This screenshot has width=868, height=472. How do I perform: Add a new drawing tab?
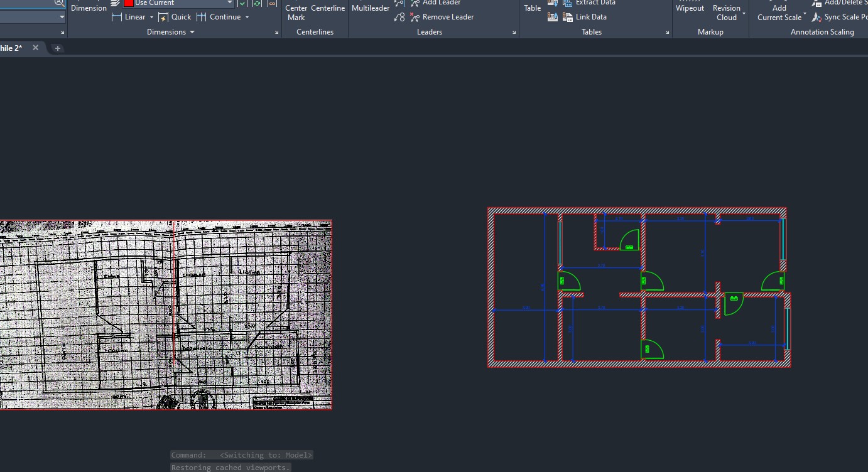tap(58, 48)
